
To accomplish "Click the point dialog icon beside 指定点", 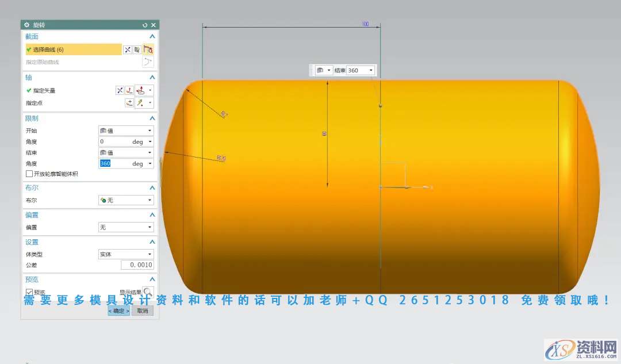I will pyautogui.click(x=129, y=103).
